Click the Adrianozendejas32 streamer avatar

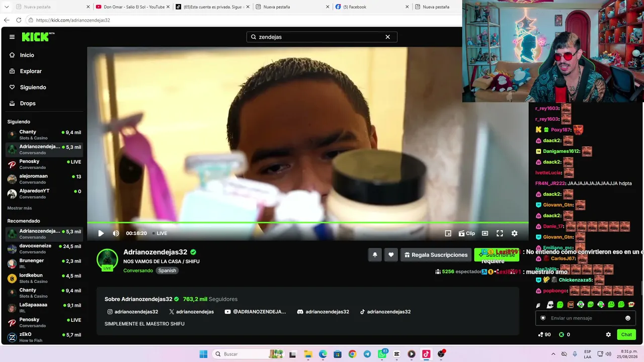click(107, 260)
